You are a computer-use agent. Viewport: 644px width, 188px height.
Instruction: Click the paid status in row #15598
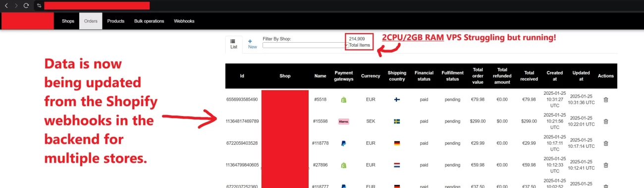[x=424, y=121]
